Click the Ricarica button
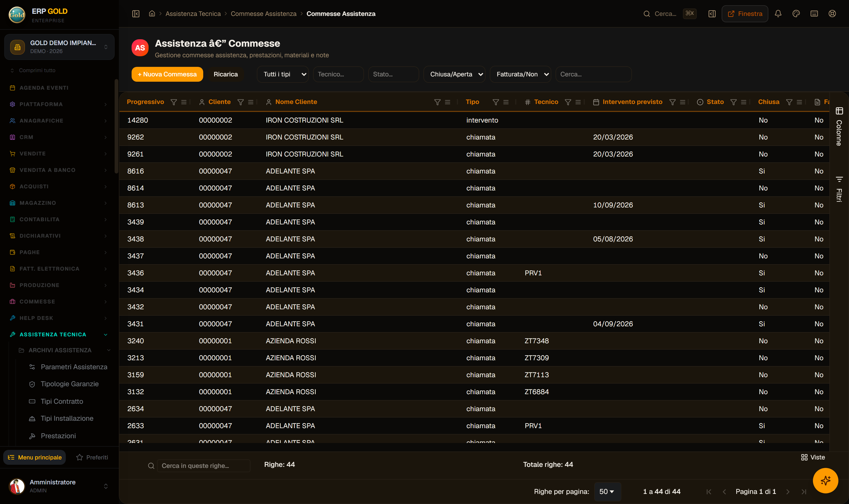 point(226,74)
